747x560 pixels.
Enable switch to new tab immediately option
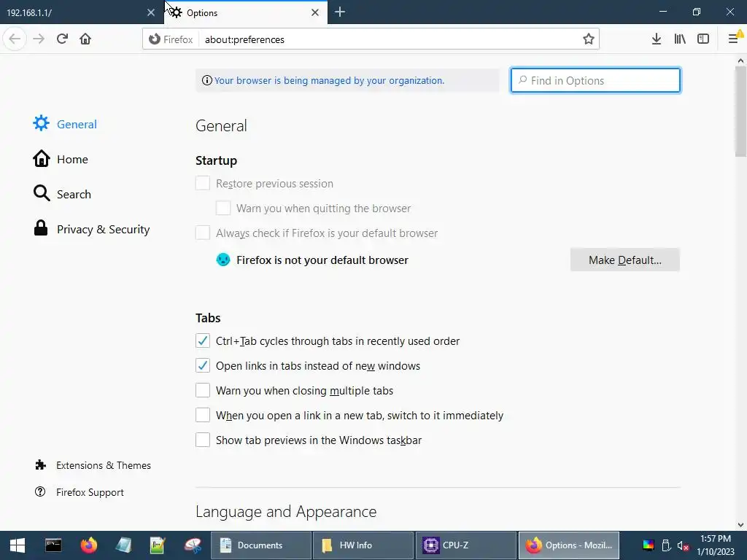(203, 415)
